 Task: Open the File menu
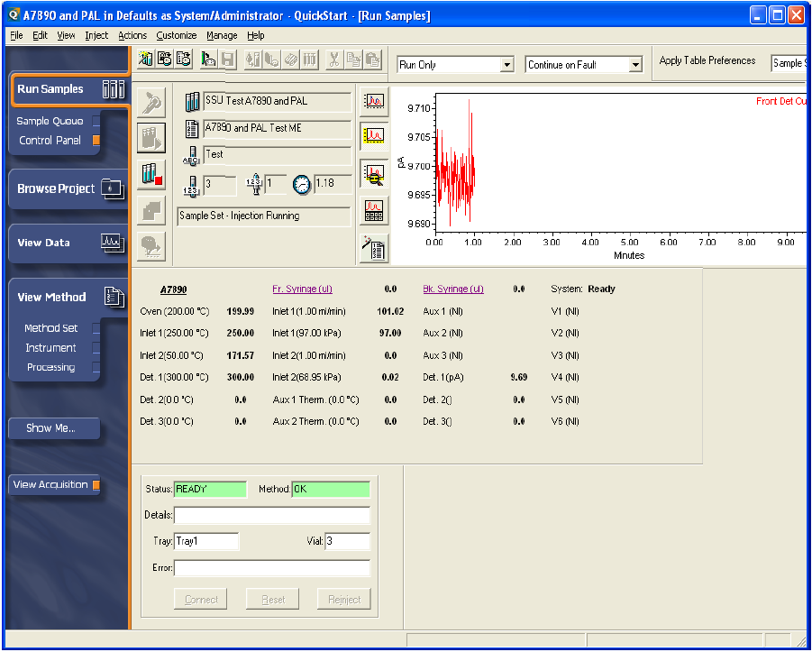click(16, 35)
